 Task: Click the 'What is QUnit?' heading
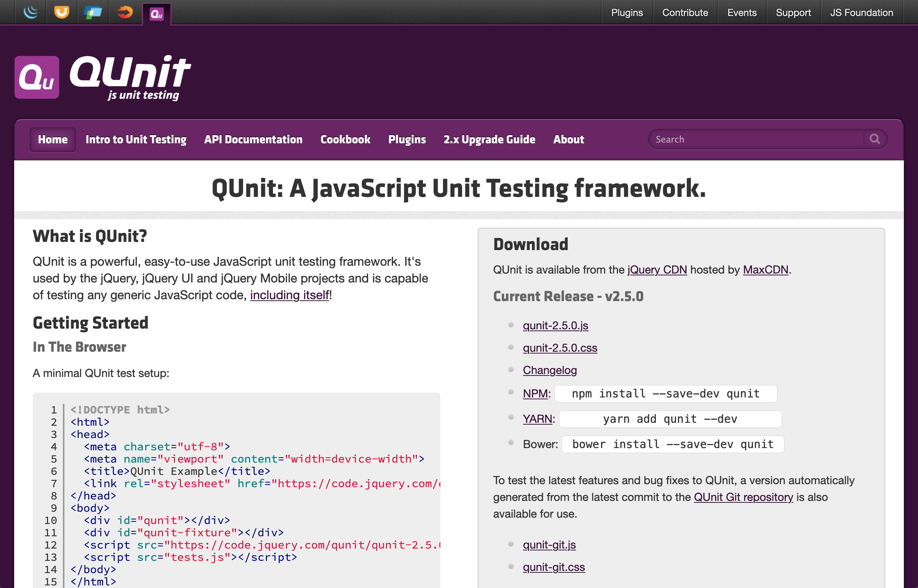(90, 236)
